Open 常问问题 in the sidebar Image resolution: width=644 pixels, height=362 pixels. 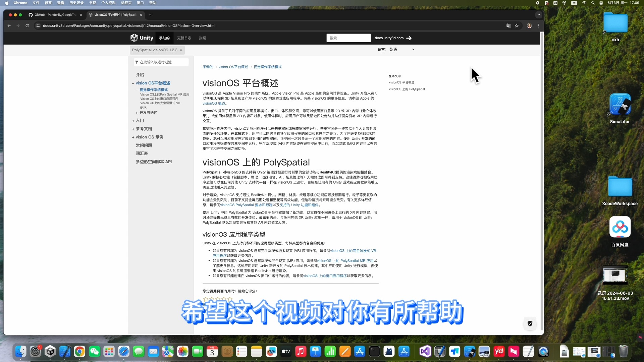[144, 145]
